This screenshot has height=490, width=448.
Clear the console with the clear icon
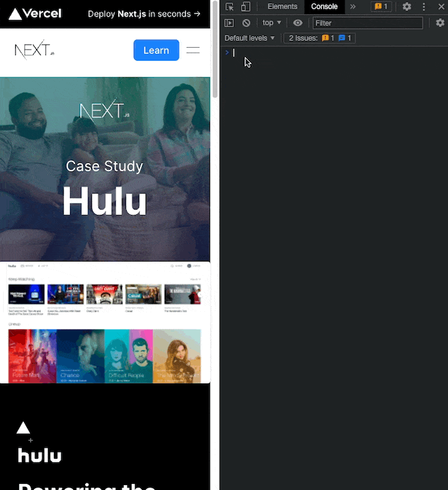246,23
